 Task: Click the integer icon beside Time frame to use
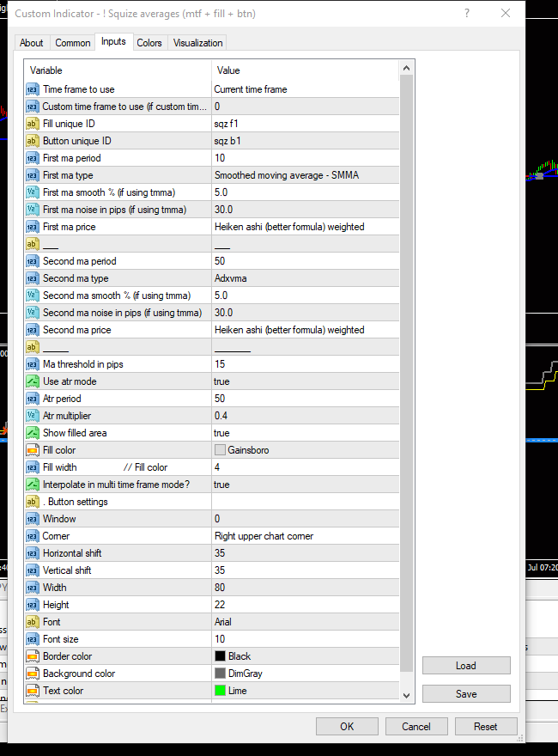pos(33,89)
